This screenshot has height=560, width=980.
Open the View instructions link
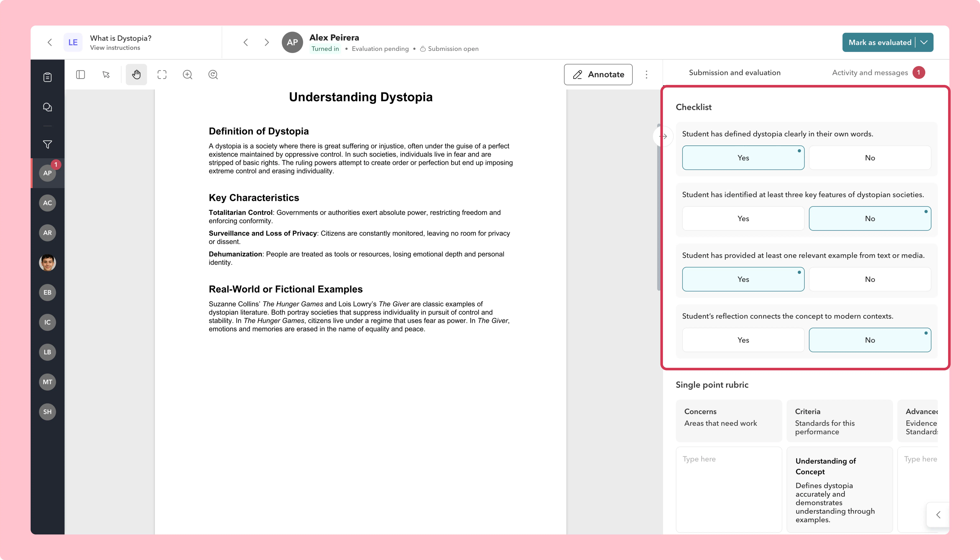[115, 48]
